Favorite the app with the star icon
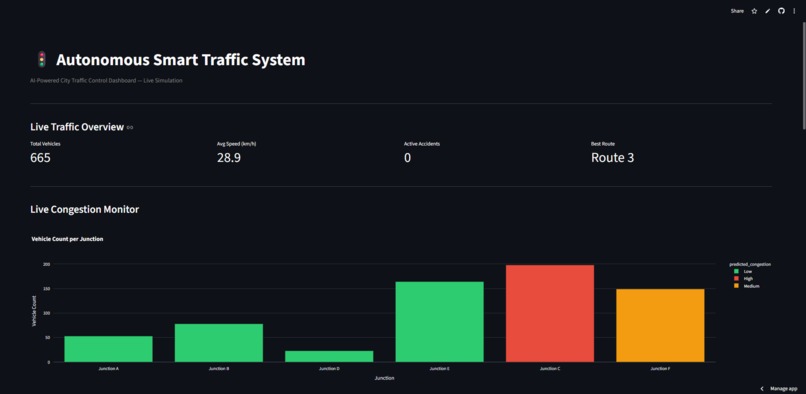Viewport: 806px width, 394px height. tap(754, 11)
